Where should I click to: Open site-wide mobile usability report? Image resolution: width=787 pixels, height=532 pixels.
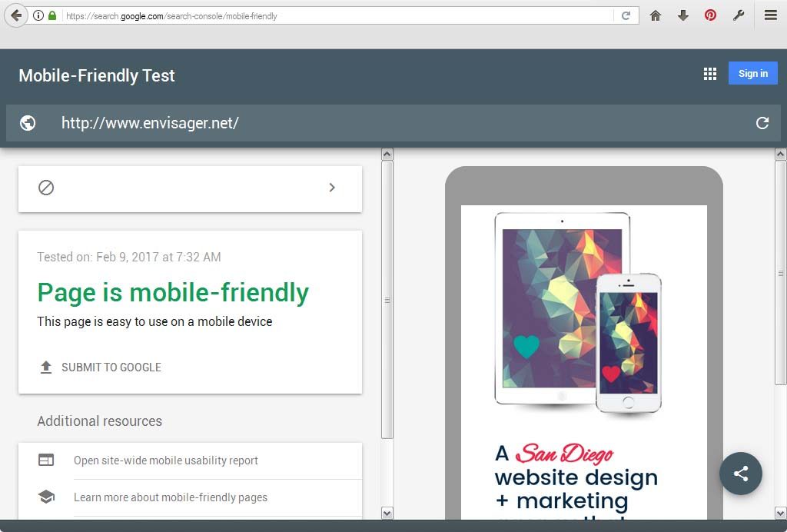click(166, 461)
